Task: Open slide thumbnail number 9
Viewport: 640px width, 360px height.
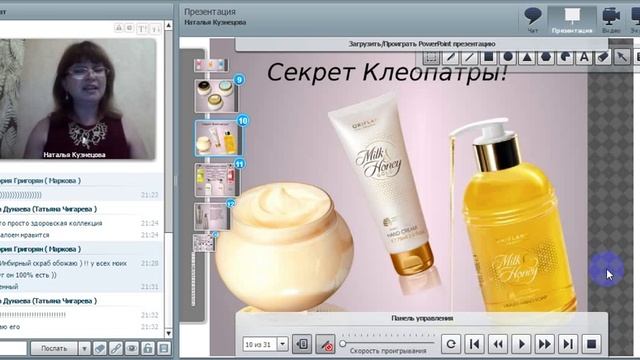Action: pyautogui.click(x=216, y=96)
